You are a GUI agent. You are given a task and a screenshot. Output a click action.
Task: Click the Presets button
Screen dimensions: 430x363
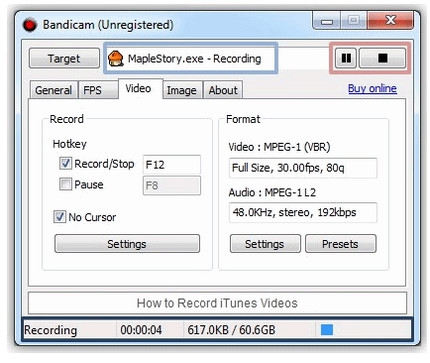coord(340,244)
